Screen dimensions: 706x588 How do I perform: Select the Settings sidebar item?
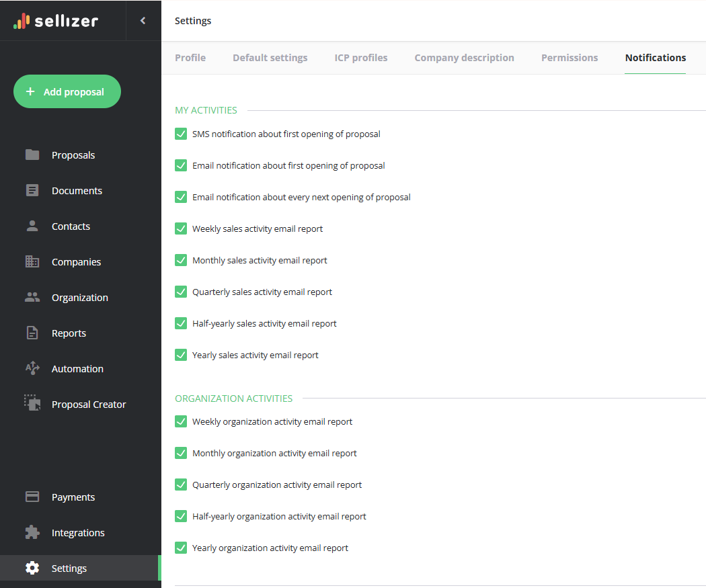[x=81, y=568]
